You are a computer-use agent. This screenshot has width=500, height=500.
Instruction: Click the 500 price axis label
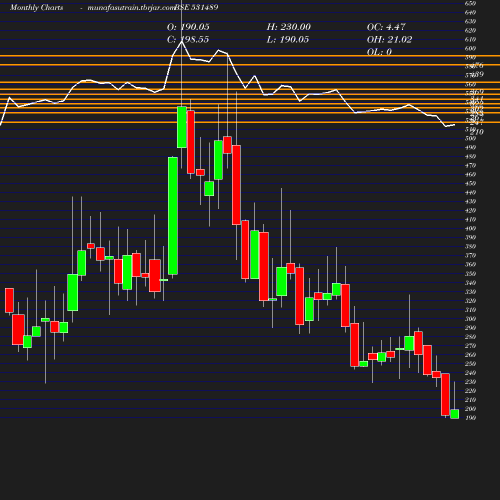tap(470, 139)
